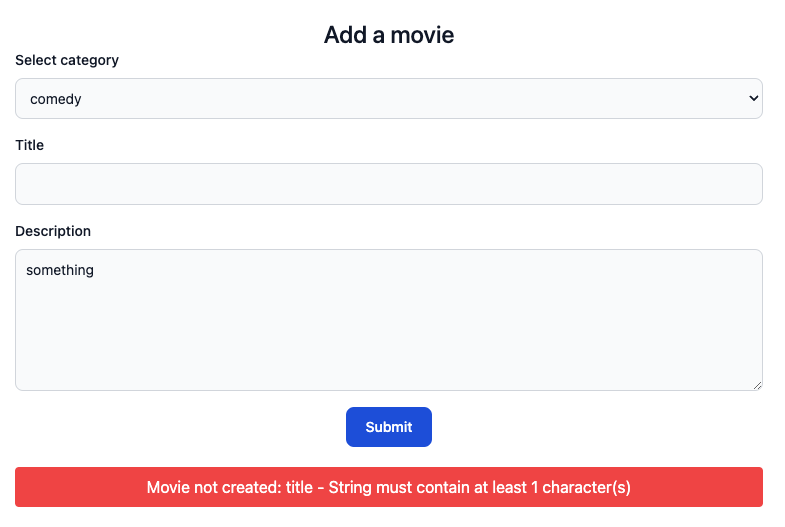Click the word 'category' in the dropdown label
Viewport: 785px width, 527px height.
[90, 60]
